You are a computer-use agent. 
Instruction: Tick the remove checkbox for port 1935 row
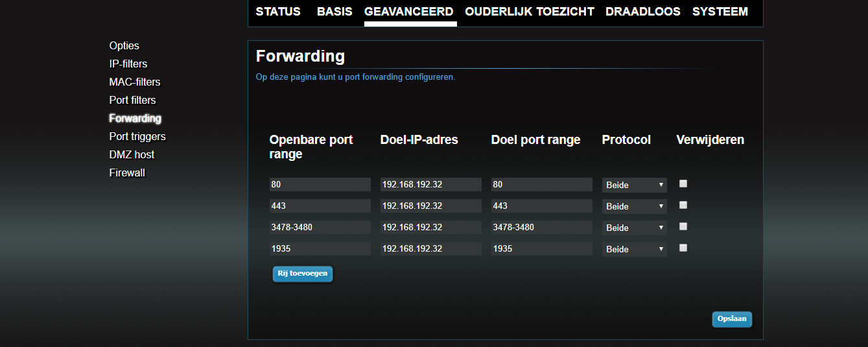[683, 248]
